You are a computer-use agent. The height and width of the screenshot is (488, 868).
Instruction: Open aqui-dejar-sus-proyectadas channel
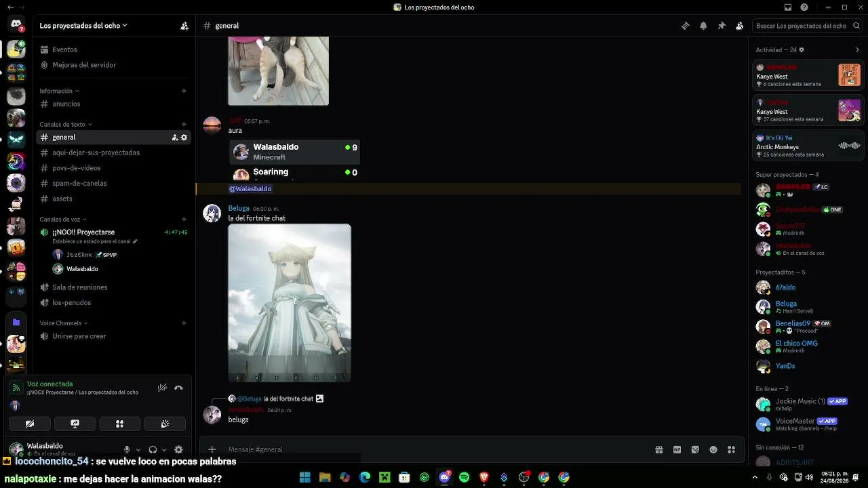[x=113, y=152]
